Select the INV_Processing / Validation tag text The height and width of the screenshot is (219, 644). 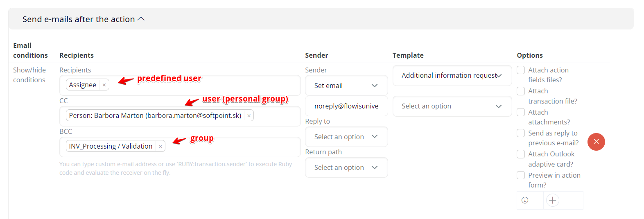(111, 146)
